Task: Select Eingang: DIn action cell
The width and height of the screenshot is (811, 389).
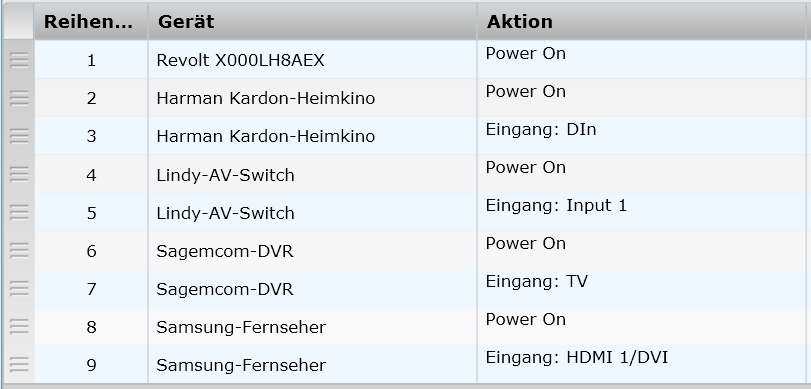Action: click(x=641, y=136)
